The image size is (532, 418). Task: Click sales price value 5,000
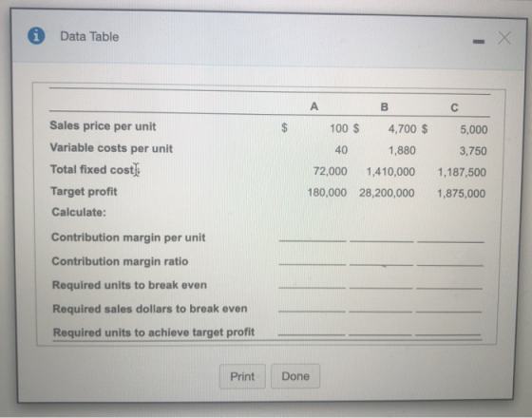pos(474,129)
